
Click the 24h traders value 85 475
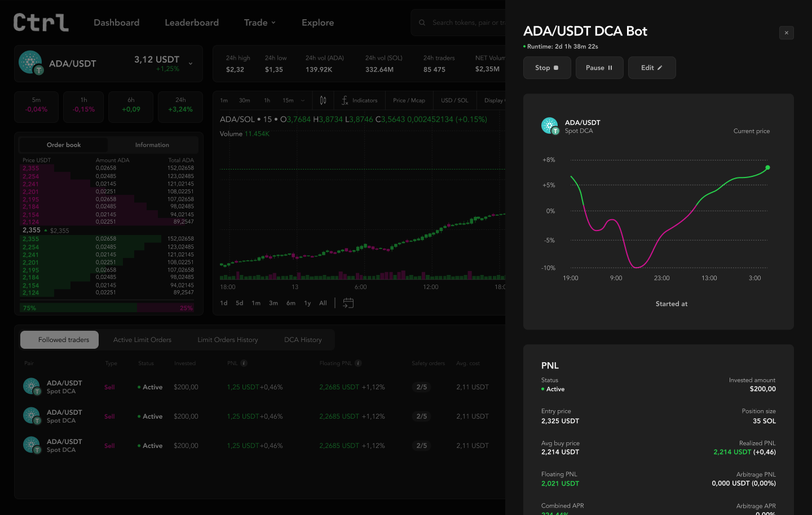pyautogui.click(x=434, y=69)
